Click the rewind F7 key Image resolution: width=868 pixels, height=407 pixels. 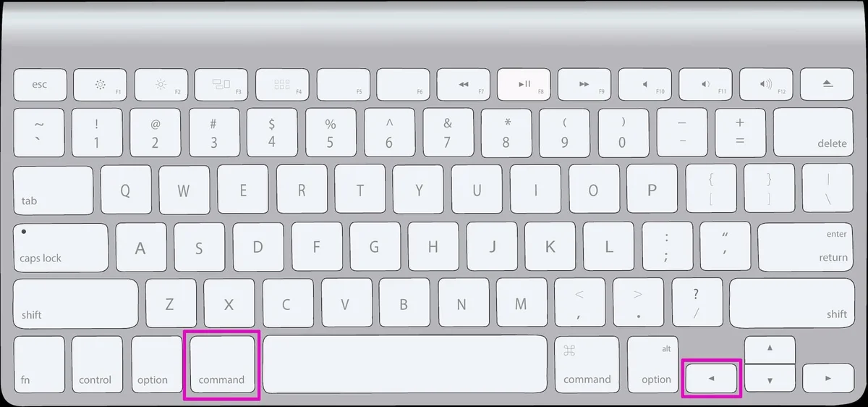tap(464, 85)
